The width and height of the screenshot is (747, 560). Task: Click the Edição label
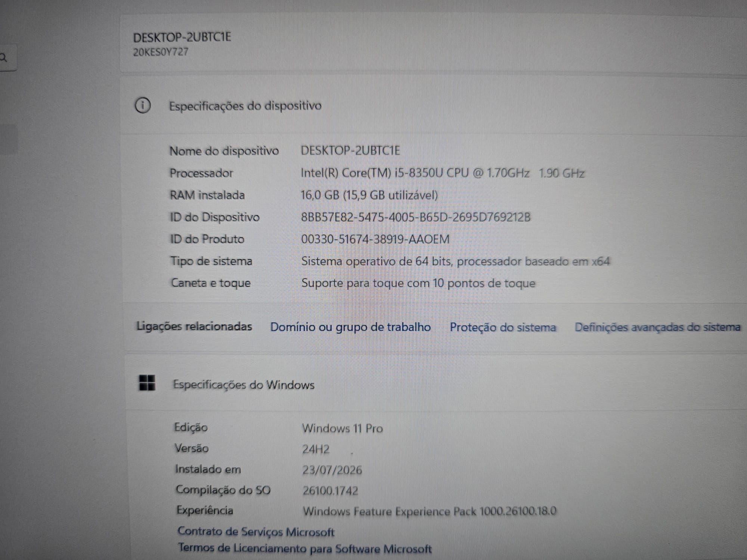(191, 427)
